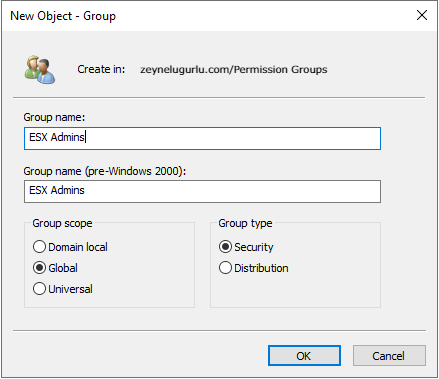Click empty space inside Group type box below Distribution
The width and height of the screenshot is (439, 379).
[x=295, y=290]
